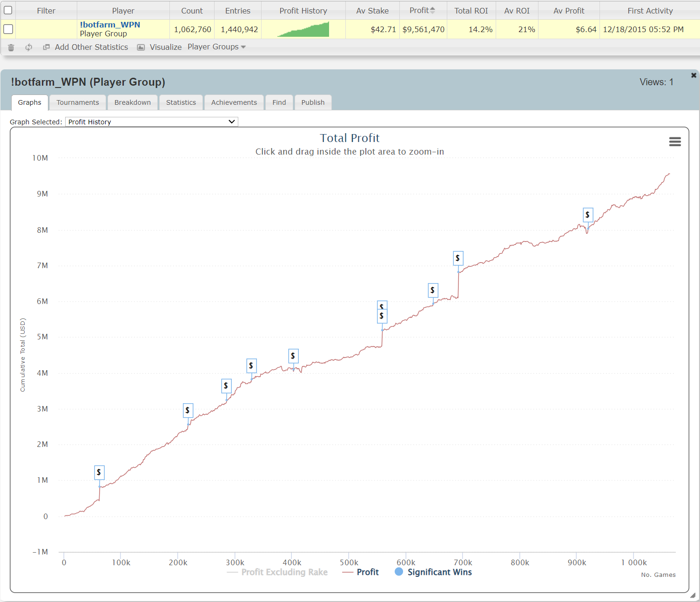
Task: Sort by Av Profit column header
Action: tap(569, 11)
